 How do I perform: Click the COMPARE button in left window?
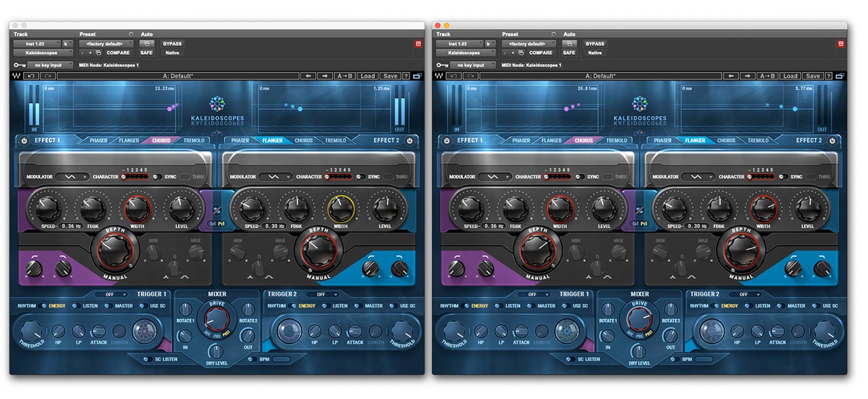point(118,52)
